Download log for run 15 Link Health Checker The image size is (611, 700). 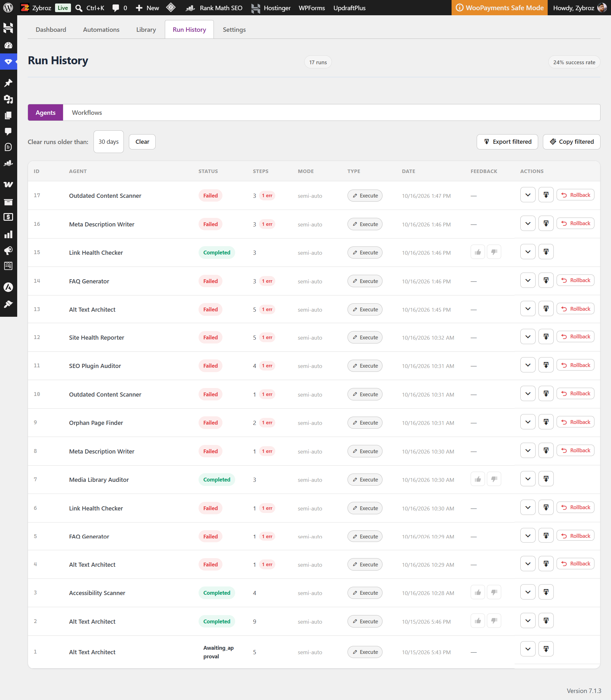pyautogui.click(x=546, y=252)
